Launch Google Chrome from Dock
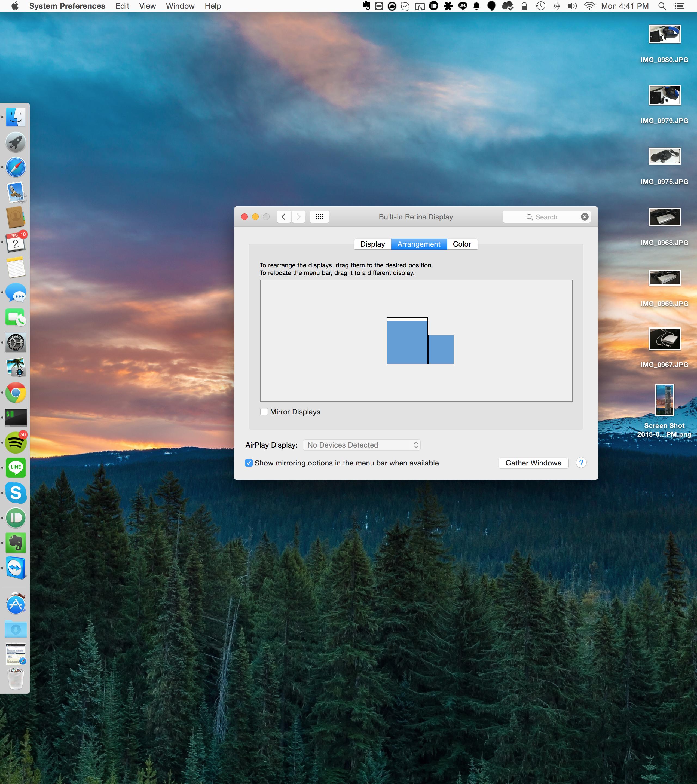 click(x=16, y=393)
